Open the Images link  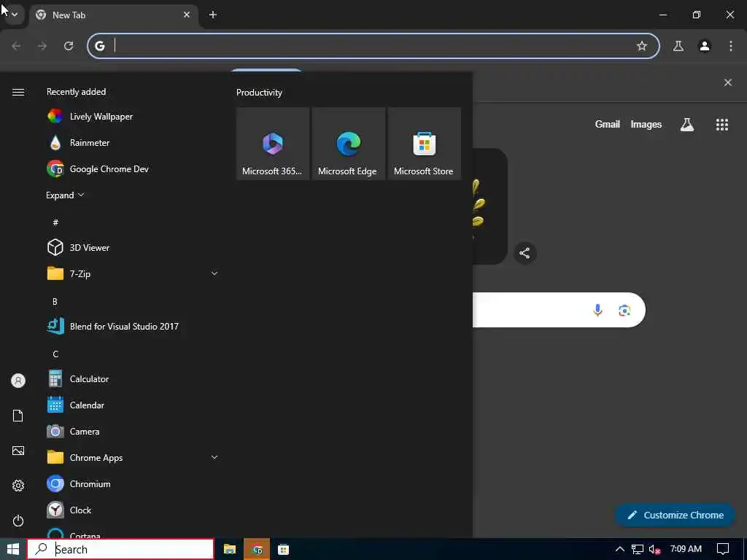(646, 124)
